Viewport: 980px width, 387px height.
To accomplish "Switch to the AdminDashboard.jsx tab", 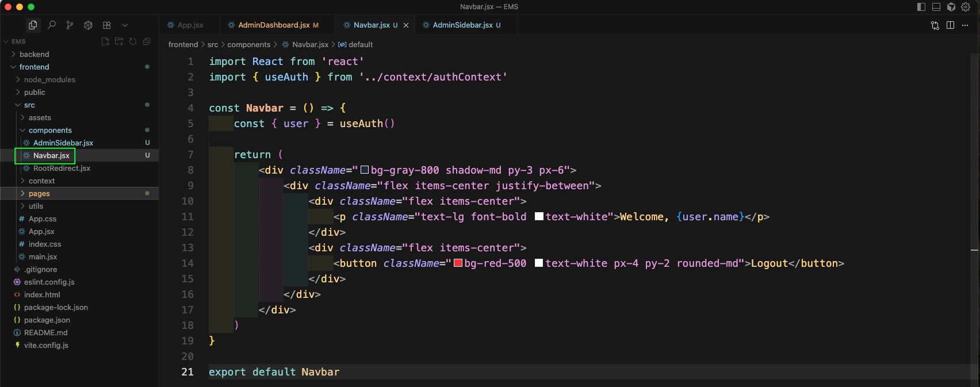I will 277,25.
